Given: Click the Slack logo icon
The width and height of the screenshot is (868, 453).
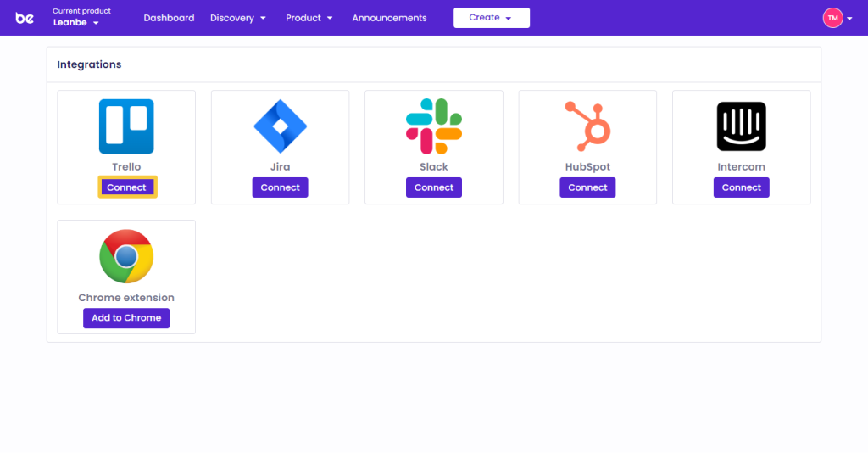Looking at the screenshot, I should 434,126.
